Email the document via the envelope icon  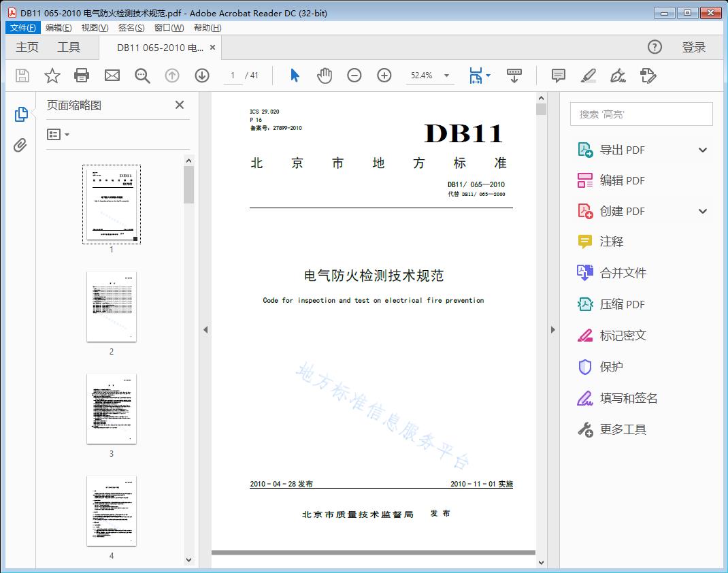112,76
